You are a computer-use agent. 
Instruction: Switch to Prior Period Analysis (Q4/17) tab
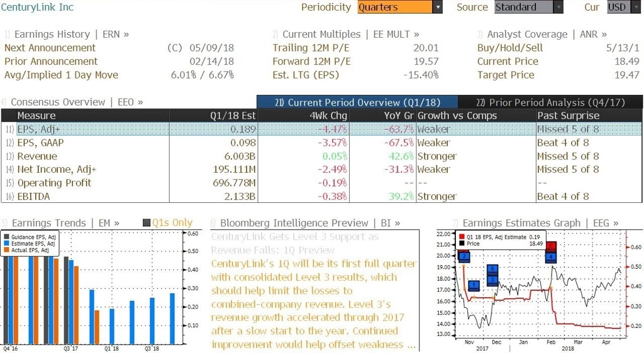click(550, 102)
